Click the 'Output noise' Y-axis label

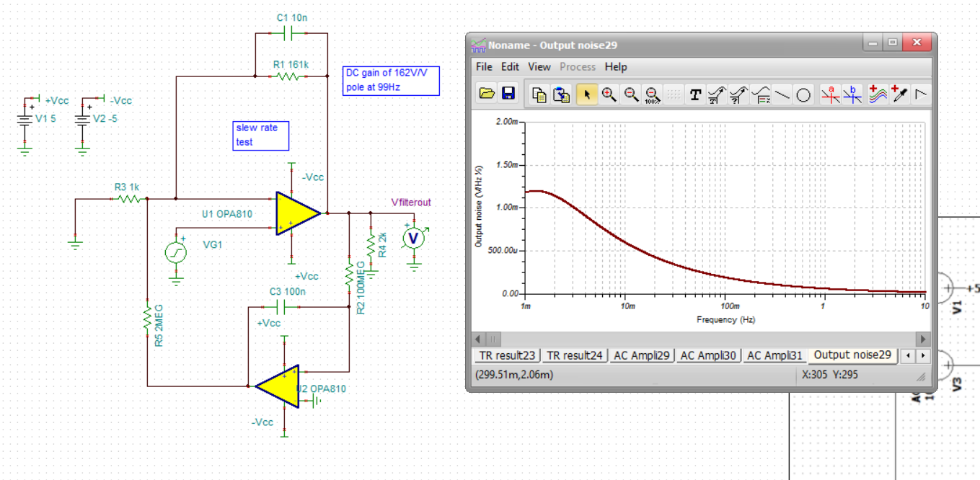pyautogui.click(x=478, y=206)
